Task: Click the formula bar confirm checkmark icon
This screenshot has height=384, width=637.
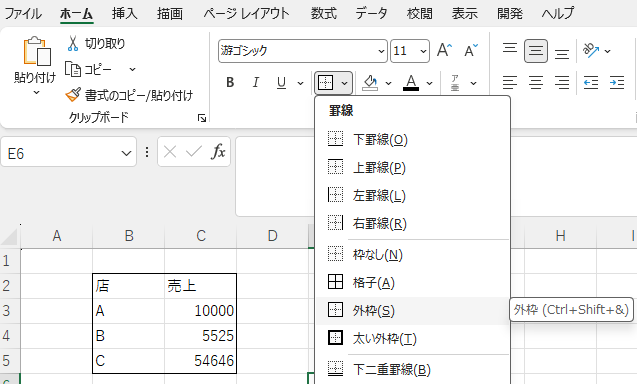Action: pyautogui.click(x=194, y=152)
